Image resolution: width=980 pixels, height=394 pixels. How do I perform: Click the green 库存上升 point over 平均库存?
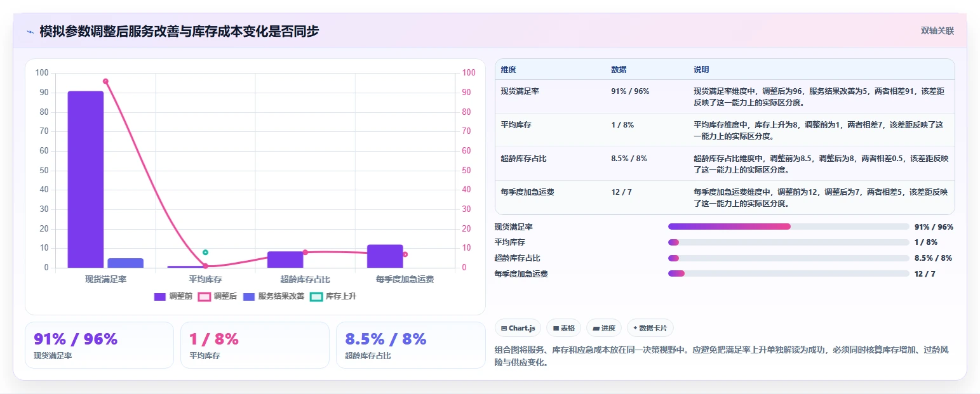point(205,253)
